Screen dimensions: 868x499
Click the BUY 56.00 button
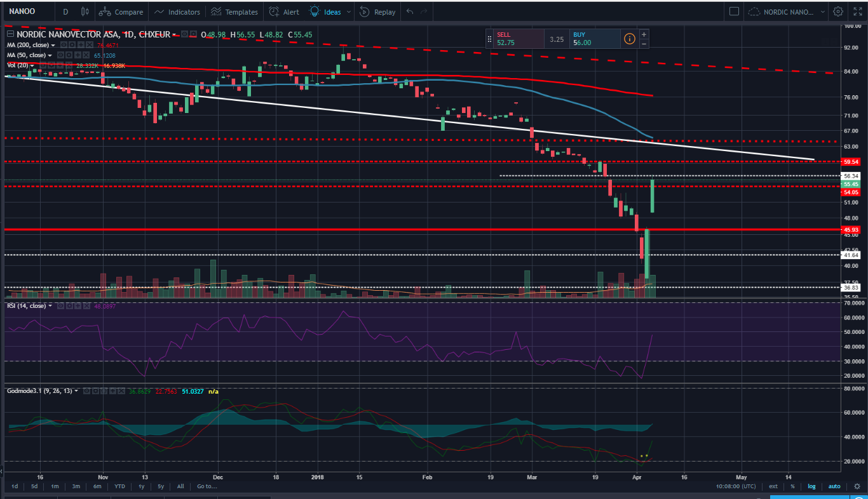[x=595, y=39]
